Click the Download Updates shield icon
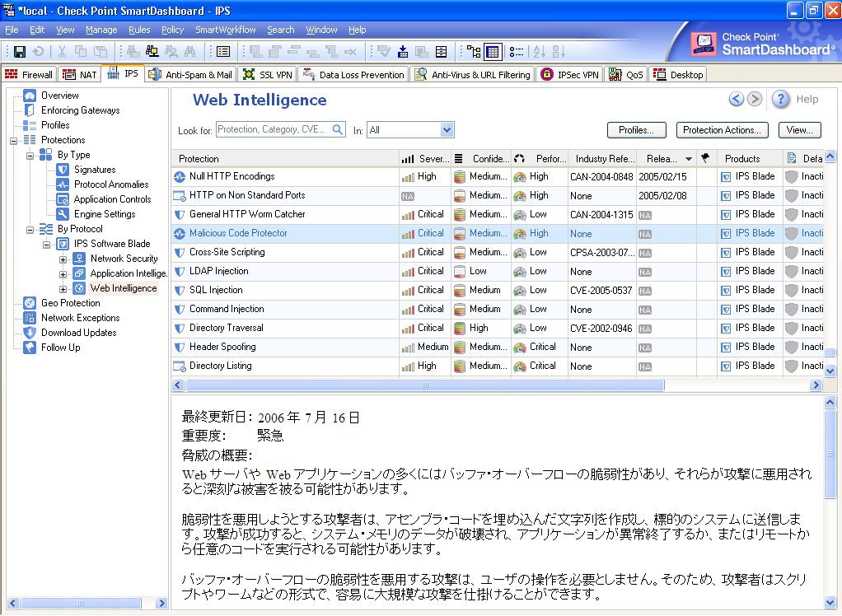 pyautogui.click(x=30, y=333)
